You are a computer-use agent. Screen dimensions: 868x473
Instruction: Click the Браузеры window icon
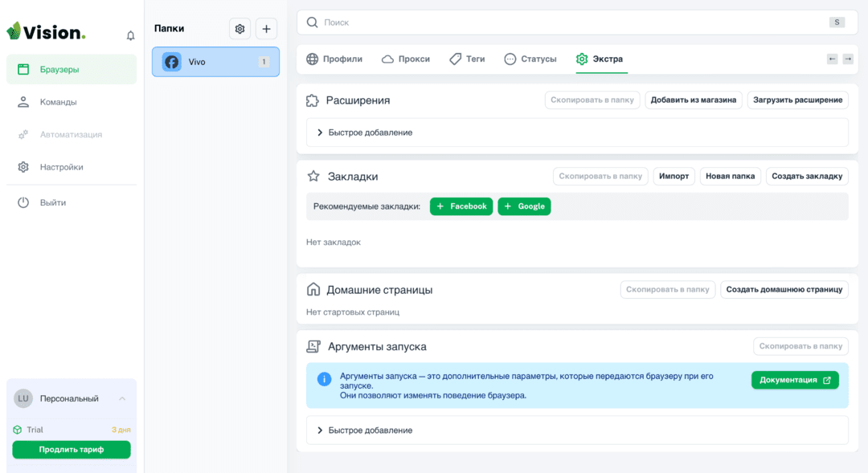[23, 69]
